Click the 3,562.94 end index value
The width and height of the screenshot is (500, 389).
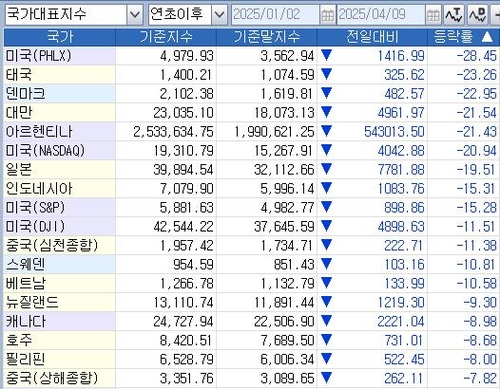287,56
